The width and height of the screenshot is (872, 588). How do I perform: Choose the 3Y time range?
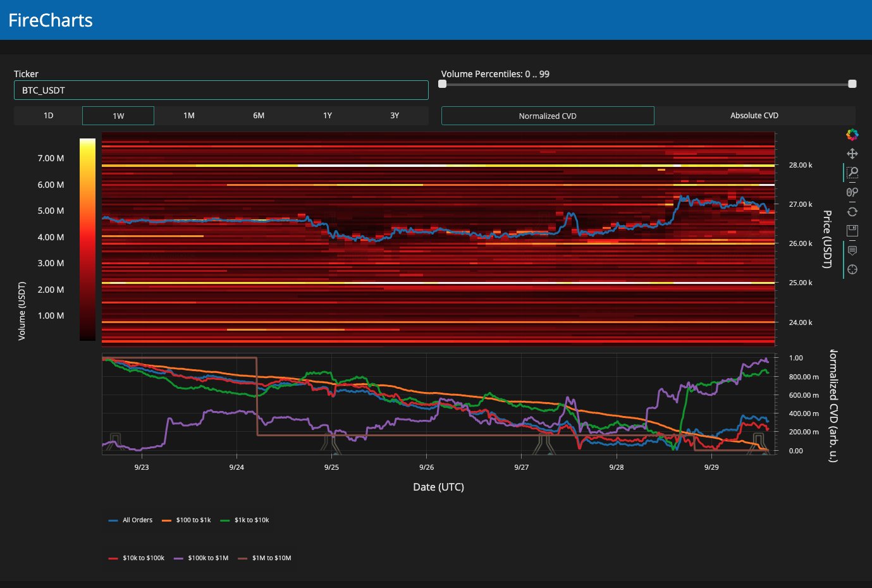click(x=394, y=116)
